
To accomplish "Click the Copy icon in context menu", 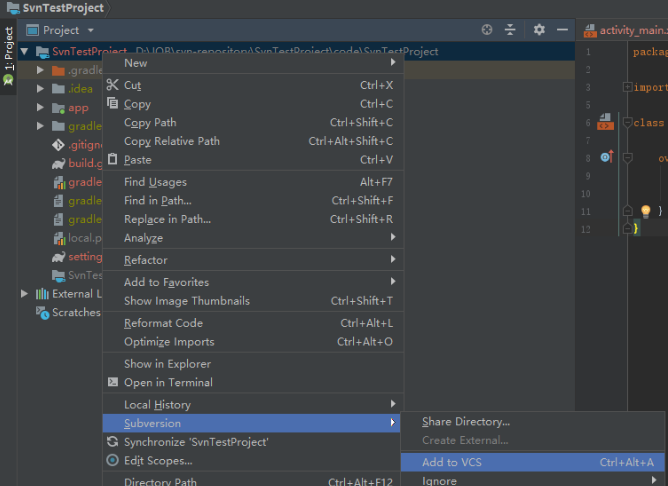I will (112, 103).
